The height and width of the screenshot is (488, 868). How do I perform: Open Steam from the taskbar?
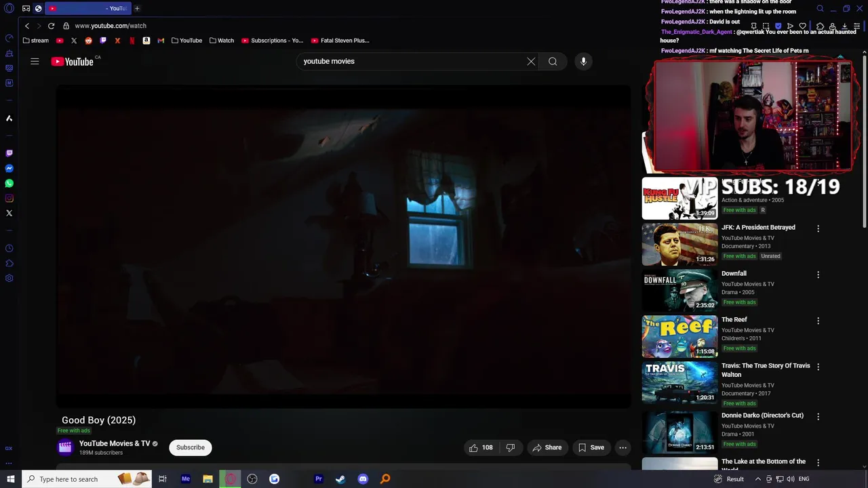click(340, 479)
